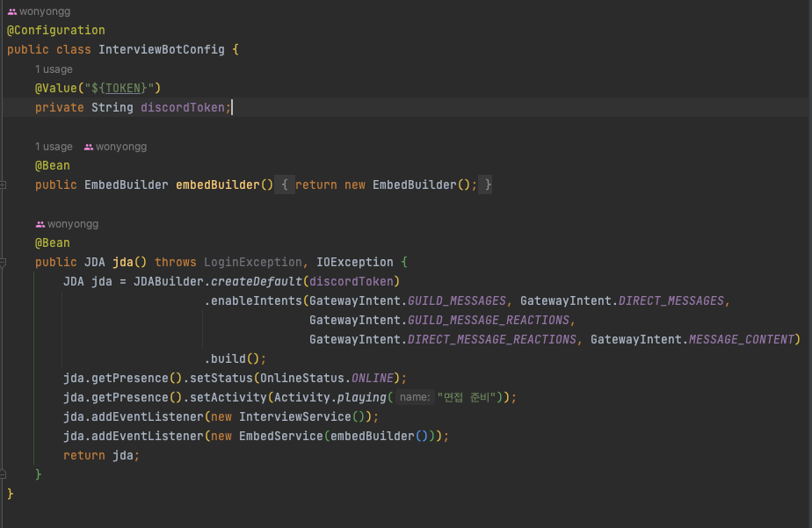Open the '1 usage' hint above @Value

[54, 69]
